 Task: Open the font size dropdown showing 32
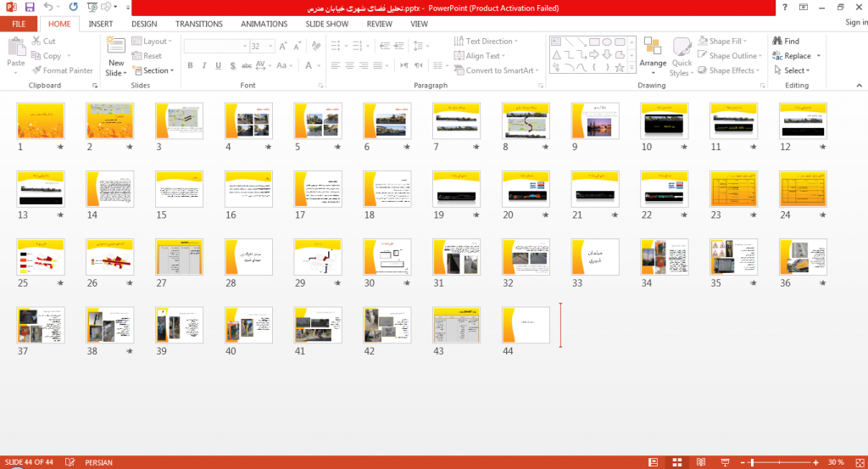click(x=262, y=47)
